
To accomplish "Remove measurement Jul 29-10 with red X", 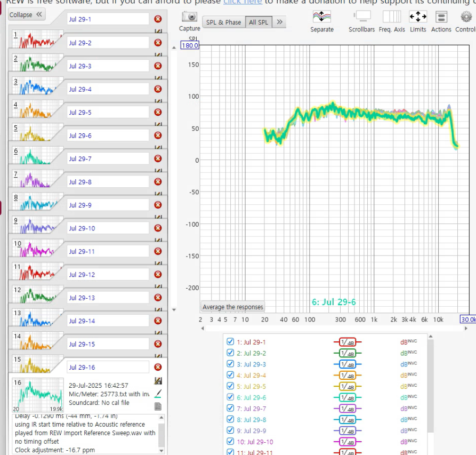I will tap(158, 228).
